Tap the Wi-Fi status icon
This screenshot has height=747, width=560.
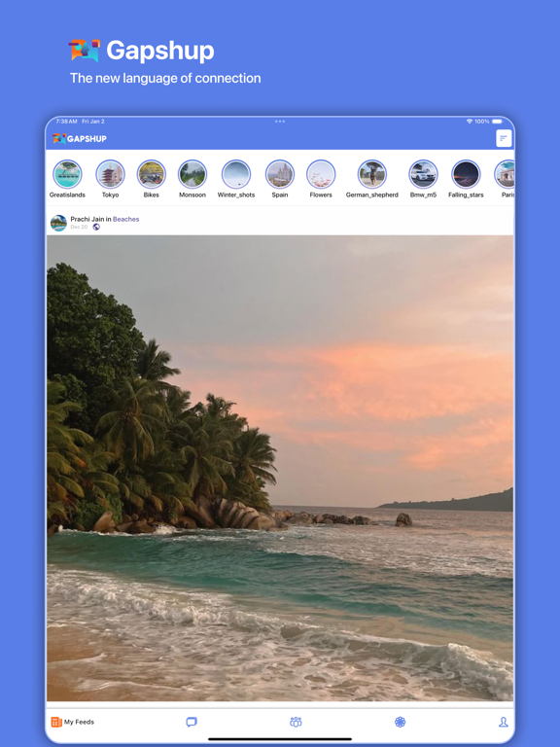469,122
